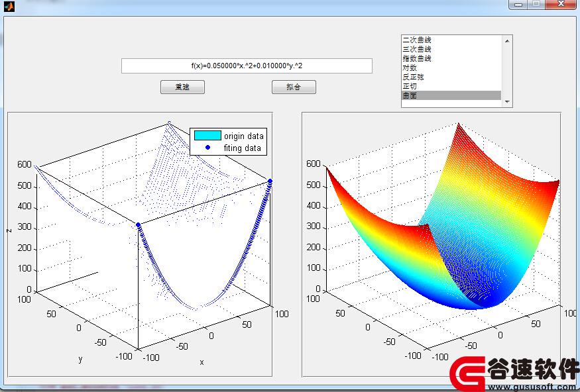Screen dimensions: 580x392
Task: Click the list box scroll down arrow
Action: pyautogui.click(x=507, y=101)
